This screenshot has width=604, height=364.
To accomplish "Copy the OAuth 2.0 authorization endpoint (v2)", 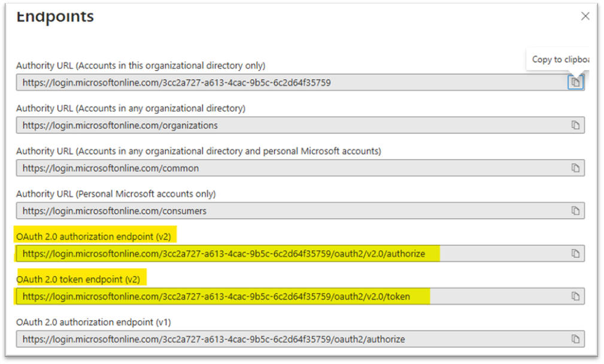I will (x=575, y=254).
